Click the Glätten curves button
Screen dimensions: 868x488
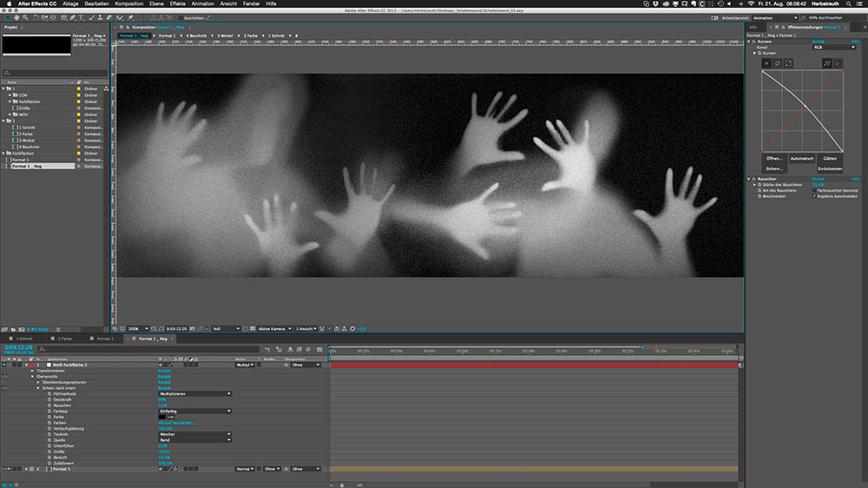pos(830,158)
